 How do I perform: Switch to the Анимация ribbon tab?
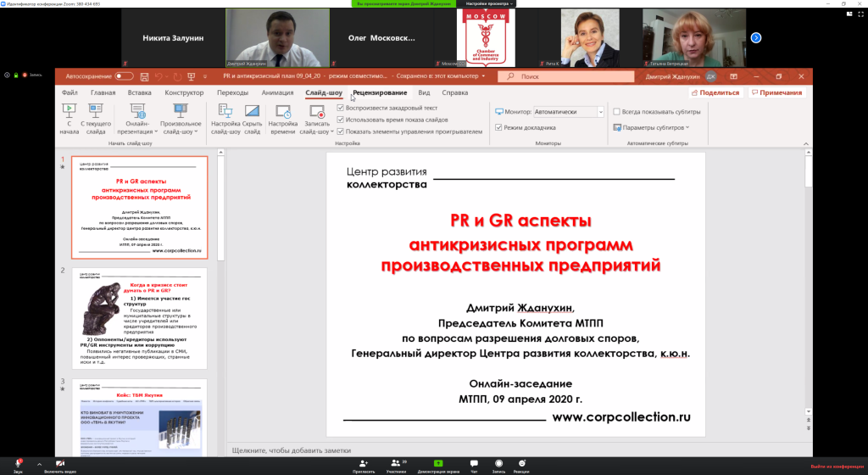(277, 92)
